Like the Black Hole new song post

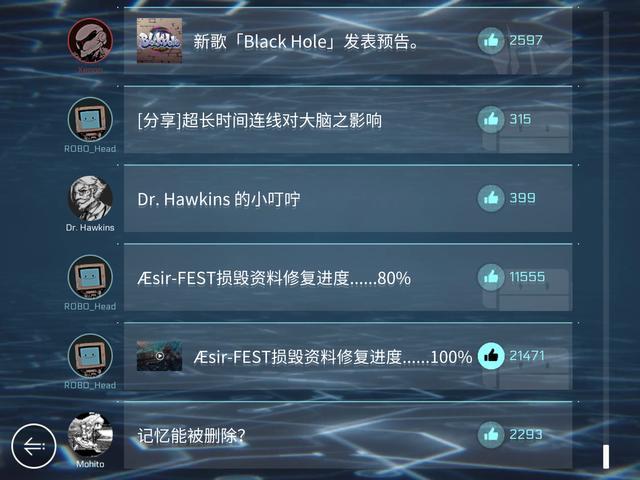pyautogui.click(x=491, y=40)
